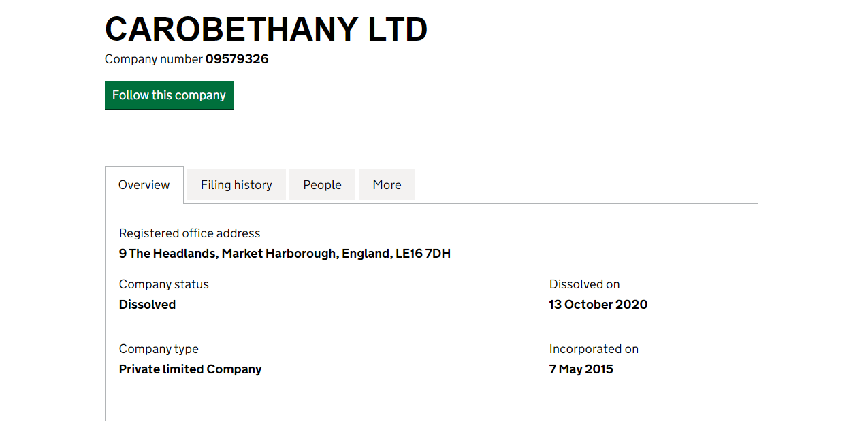Viewport: 868px width, 421px height.
Task: Click the bold 'Dissolved' status value
Action: point(147,305)
